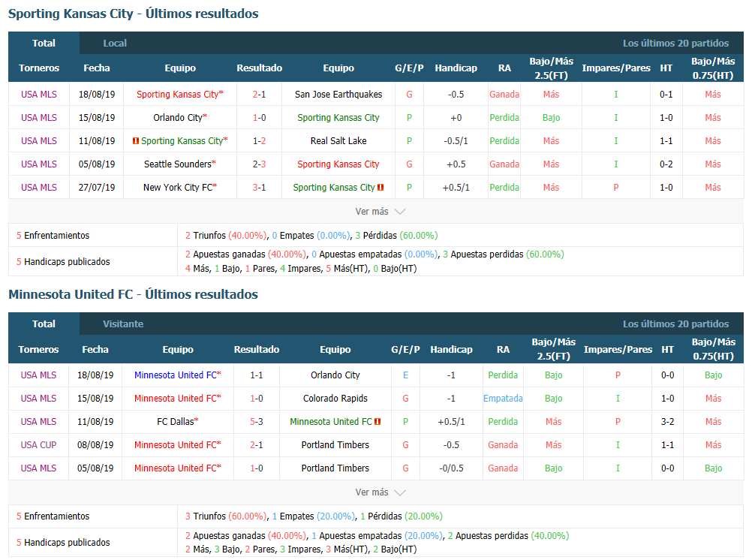Open blue Minnesota United FC link on 18/08/19
Viewport: 752px width, 560px height.
point(177,375)
